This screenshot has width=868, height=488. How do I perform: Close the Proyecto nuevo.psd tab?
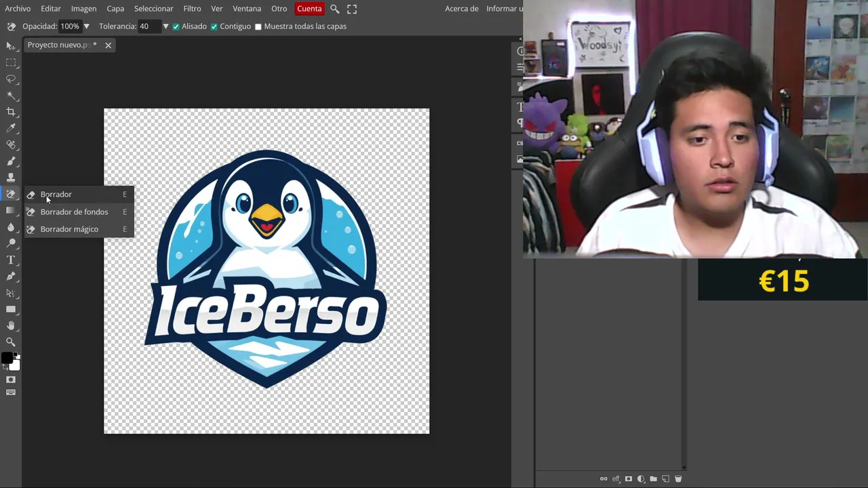[x=108, y=45]
